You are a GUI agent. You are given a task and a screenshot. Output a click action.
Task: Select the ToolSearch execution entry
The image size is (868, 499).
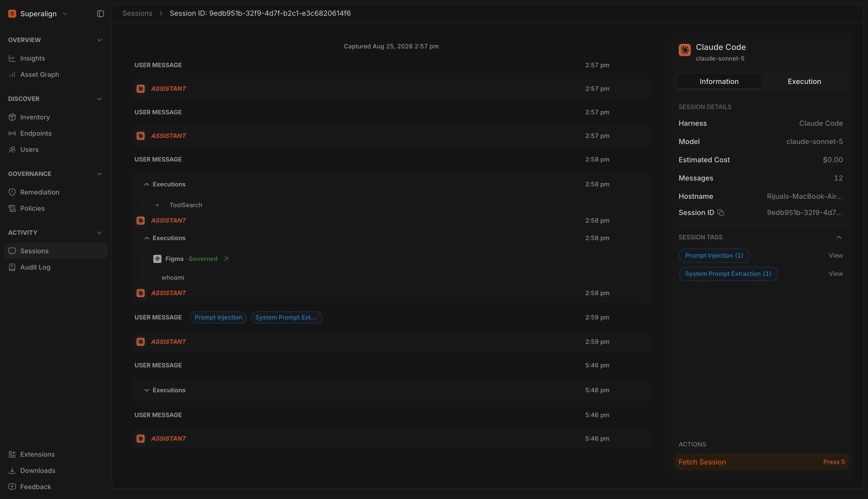coord(186,205)
